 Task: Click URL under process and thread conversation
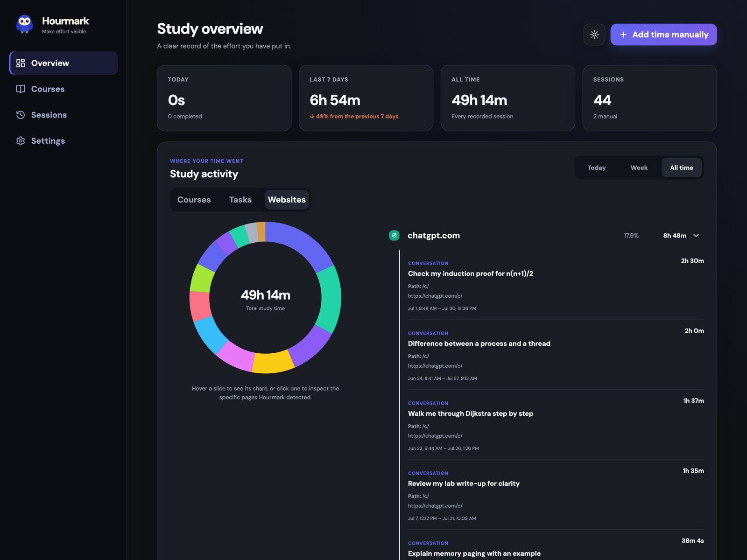pyautogui.click(x=435, y=366)
